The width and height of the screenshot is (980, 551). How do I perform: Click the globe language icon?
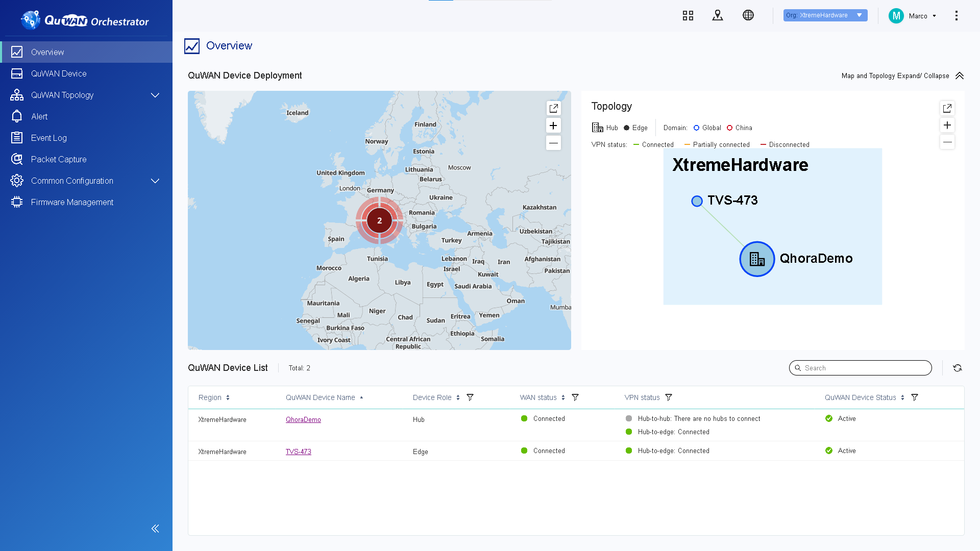pyautogui.click(x=748, y=15)
